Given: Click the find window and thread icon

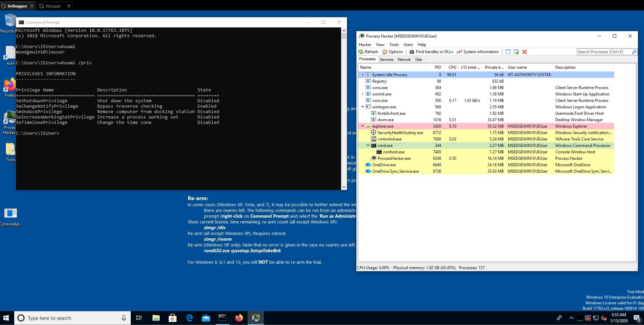Looking at the screenshot, I should [x=516, y=52].
